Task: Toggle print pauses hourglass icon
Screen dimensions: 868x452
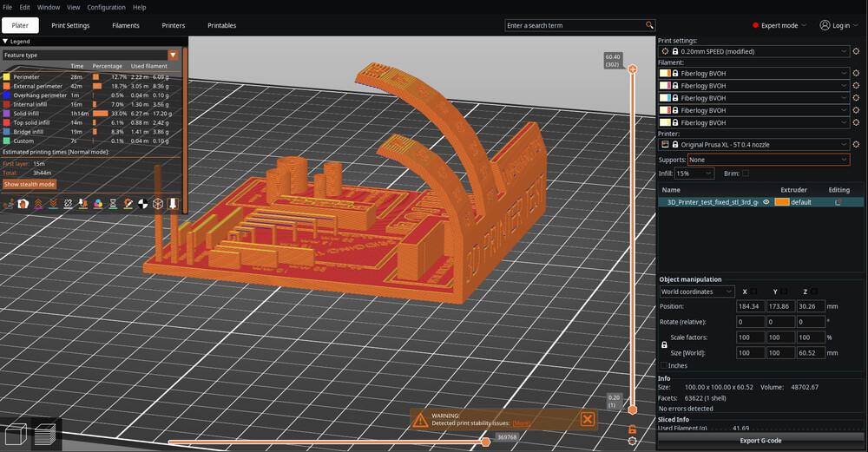Action: [x=113, y=204]
